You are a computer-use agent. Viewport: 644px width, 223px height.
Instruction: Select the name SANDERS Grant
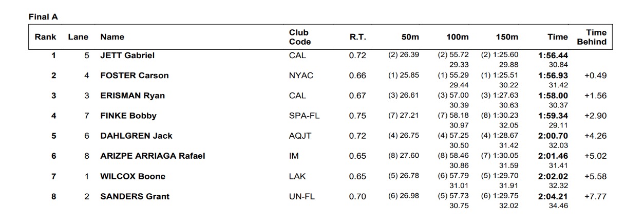[x=135, y=196]
